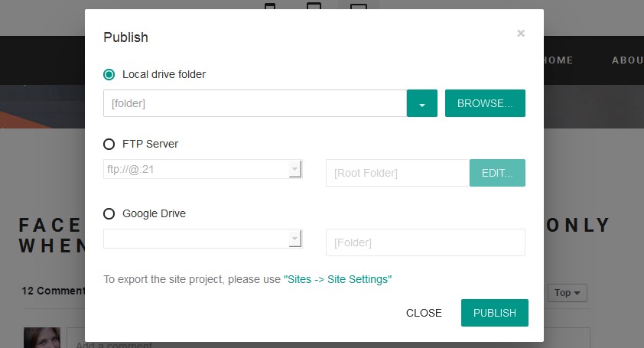Select the desktop device preview icon
The height and width of the screenshot is (348, 644).
point(358,6)
